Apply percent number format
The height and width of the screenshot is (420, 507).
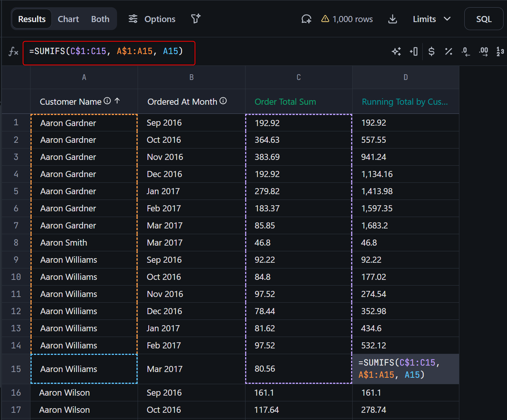click(448, 51)
